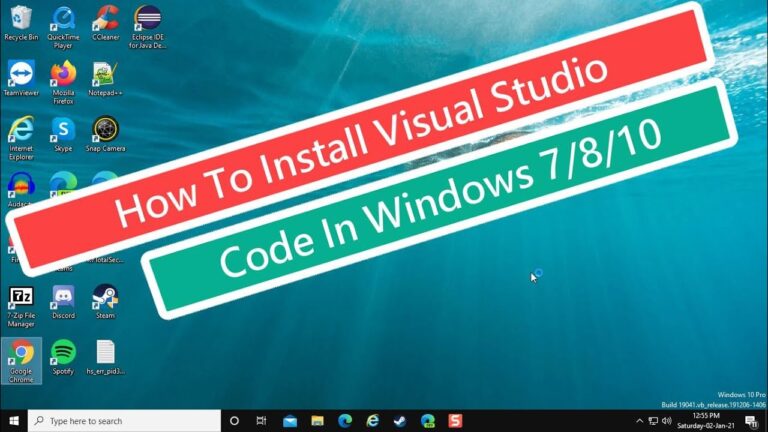The image size is (768, 432).
Task: Select the Discord desktop shortcut
Action: pos(63,302)
